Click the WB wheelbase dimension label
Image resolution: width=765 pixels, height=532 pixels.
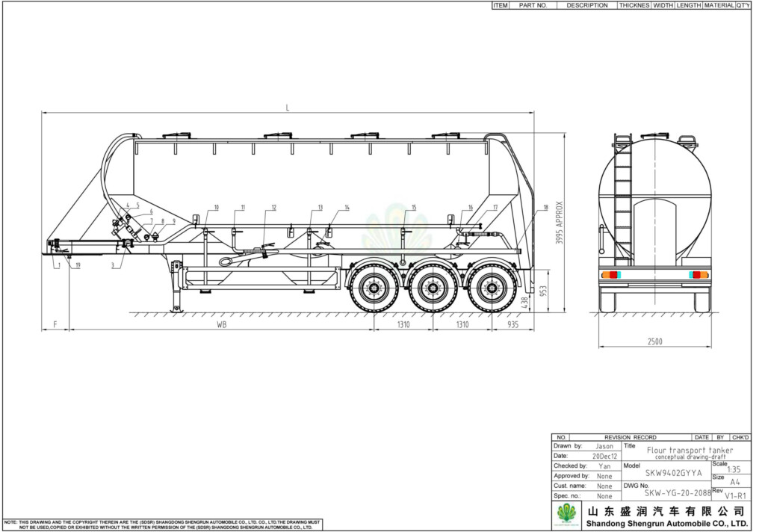221,325
